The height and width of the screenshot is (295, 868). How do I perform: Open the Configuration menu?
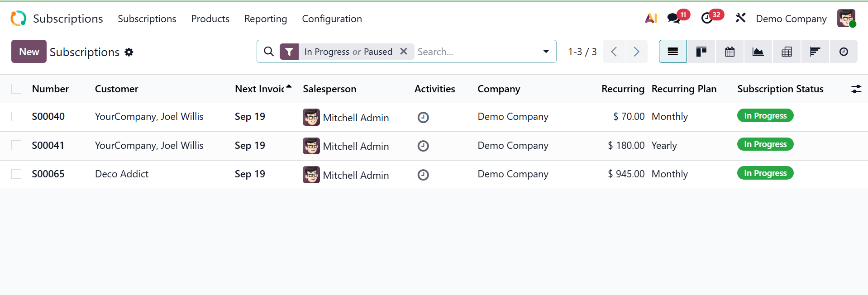pos(332,19)
